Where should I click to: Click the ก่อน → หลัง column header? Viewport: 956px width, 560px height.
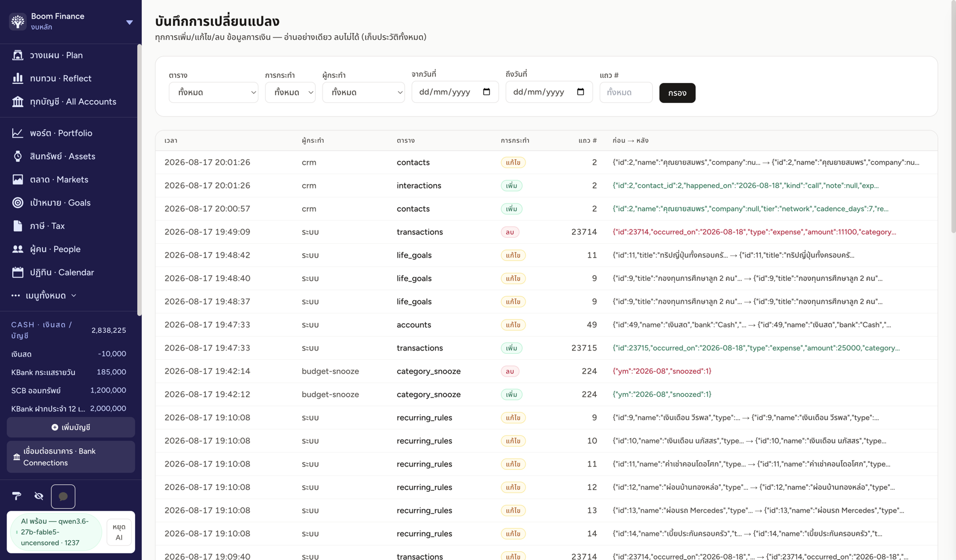pos(630,140)
